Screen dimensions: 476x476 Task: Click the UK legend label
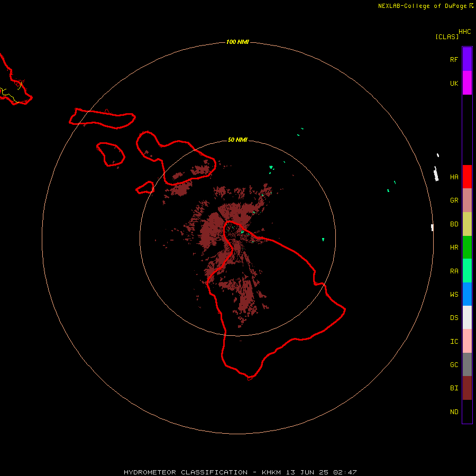click(x=454, y=84)
